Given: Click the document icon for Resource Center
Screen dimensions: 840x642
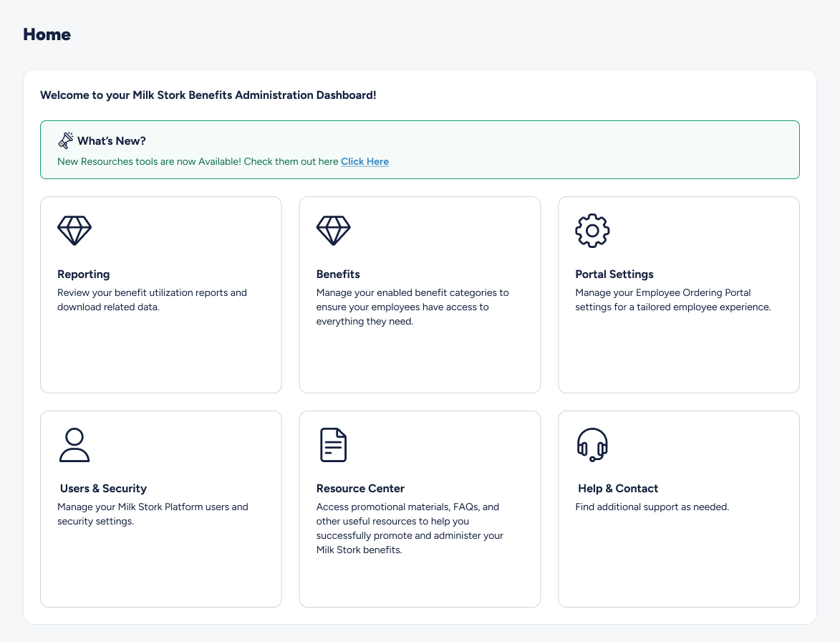Looking at the screenshot, I should pyautogui.click(x=333, y=445).
